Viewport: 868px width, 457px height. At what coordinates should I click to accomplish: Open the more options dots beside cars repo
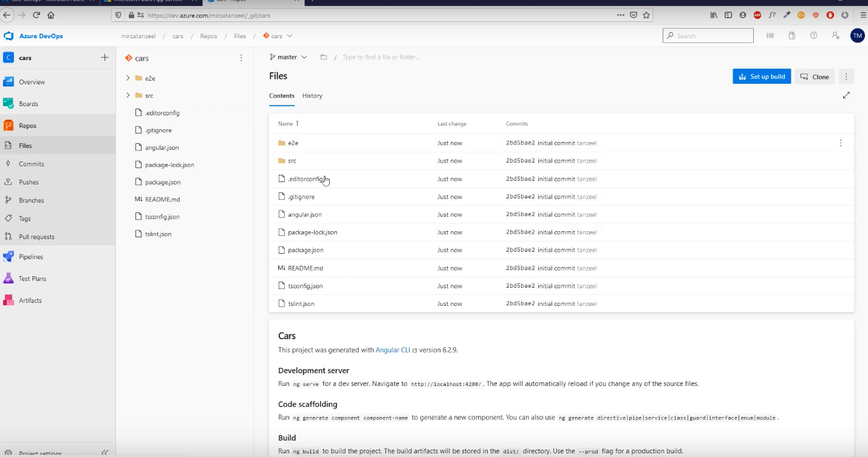(x=241, y=58)
